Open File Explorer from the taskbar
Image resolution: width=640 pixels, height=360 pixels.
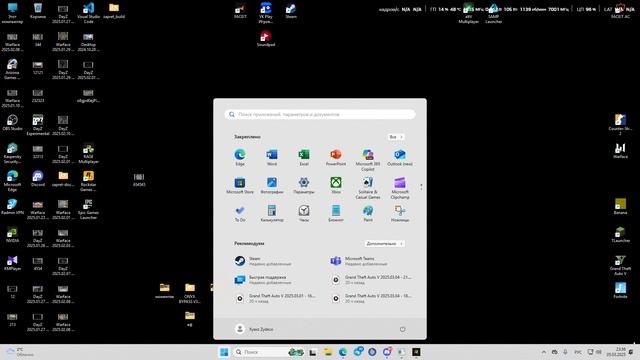coord(328,352)
